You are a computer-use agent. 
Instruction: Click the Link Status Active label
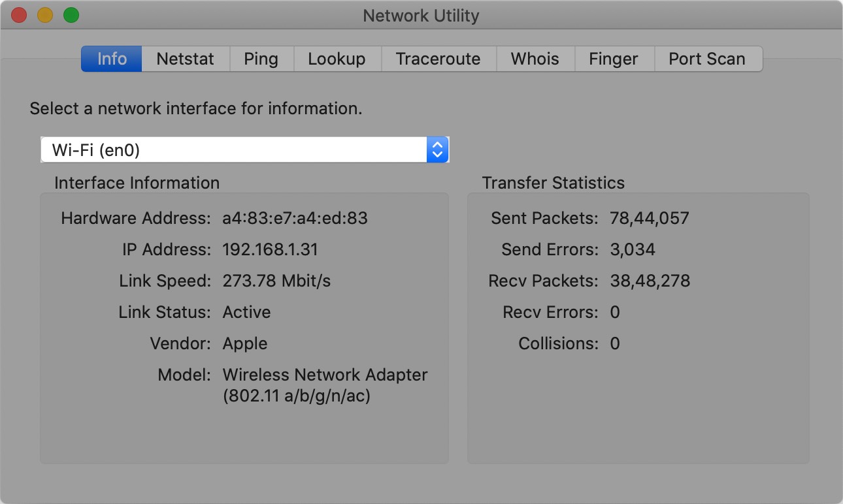(246, 312)
